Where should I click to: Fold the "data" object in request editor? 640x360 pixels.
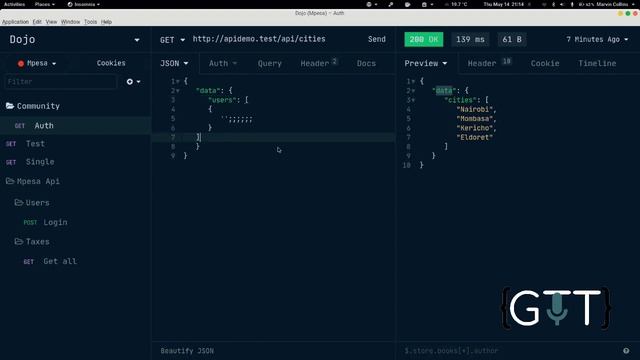click(x=178, y=91)
